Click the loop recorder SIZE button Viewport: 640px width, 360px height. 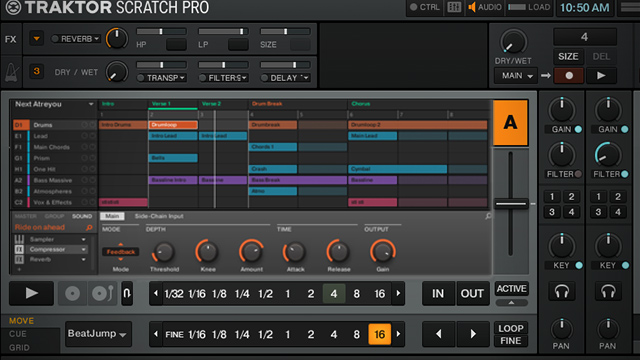coord(568,57)
